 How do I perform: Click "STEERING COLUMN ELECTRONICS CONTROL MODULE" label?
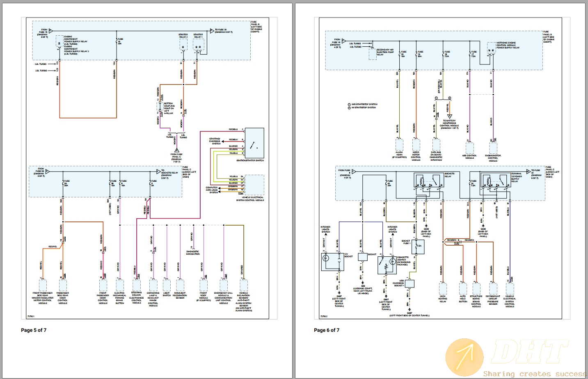pyautogui.click(x=137, y=298)
